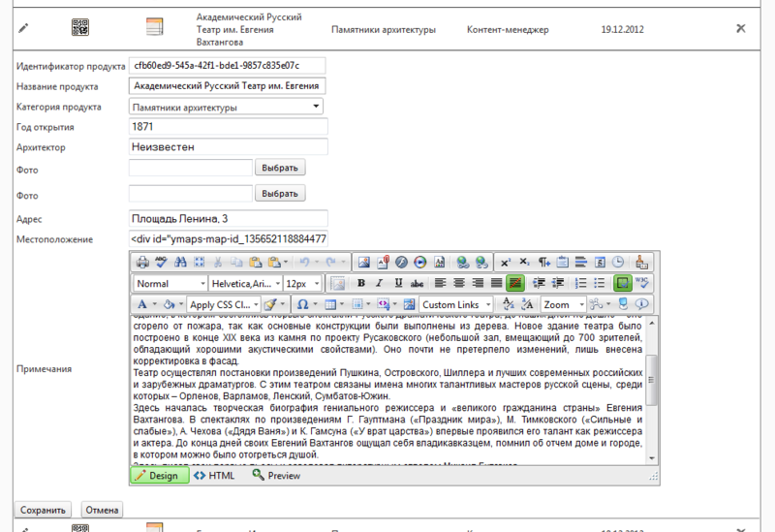
Task: Click the Print icon in editor toolbar
Action: pos(142,262)
